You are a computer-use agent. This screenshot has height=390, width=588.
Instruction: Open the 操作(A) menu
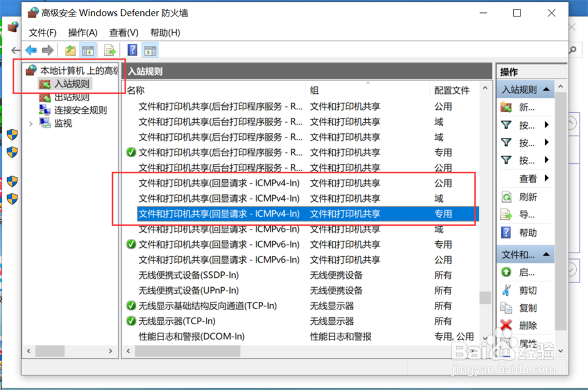point(82,32)
